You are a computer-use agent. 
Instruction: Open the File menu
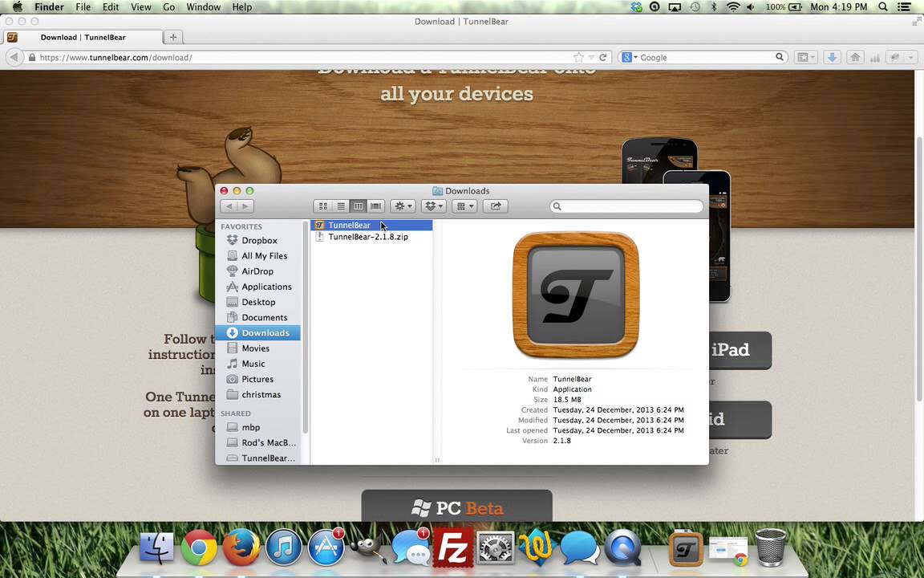click(83, 7)
